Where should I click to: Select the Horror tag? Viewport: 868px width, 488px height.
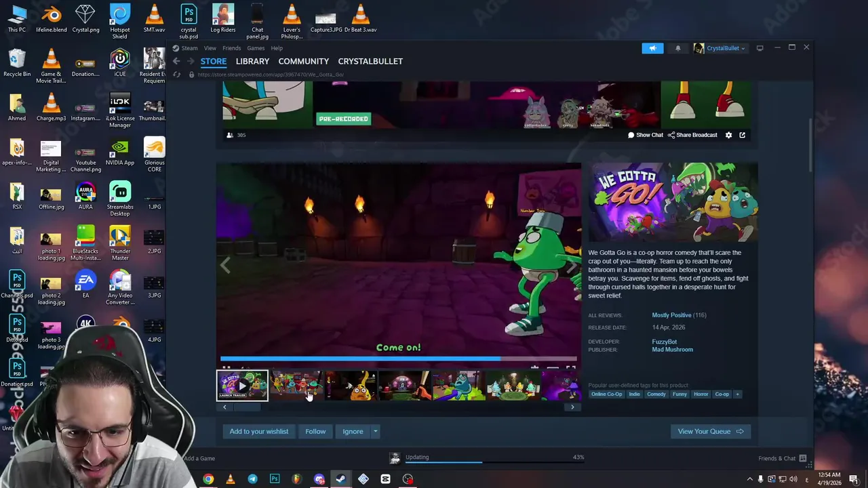pos(701,394)
